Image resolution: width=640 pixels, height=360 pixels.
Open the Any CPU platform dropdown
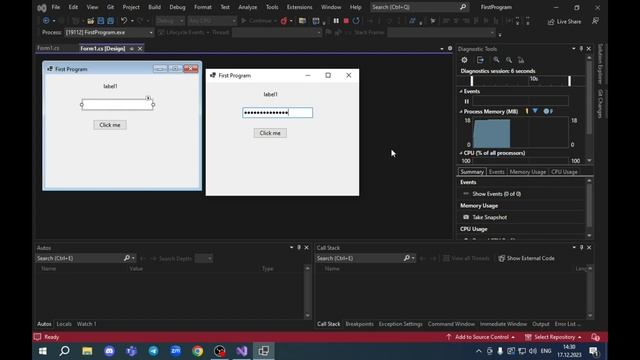(212, 21)
